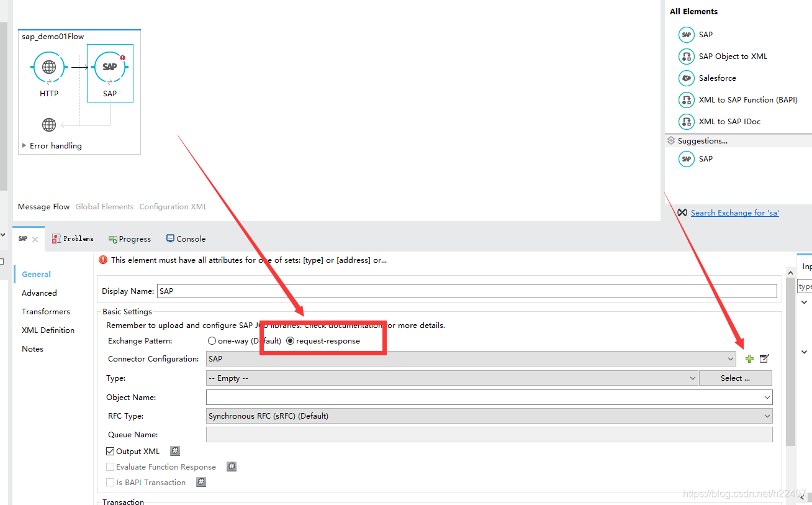
Task: Open the Problems tab
Action: click(x=73, y=239)
